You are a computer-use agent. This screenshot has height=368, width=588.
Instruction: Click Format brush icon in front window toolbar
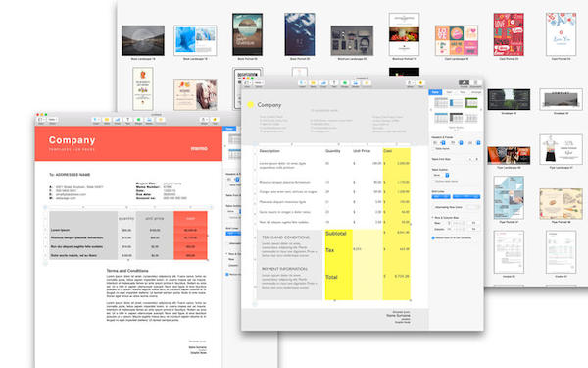click(x=464, y=82)
